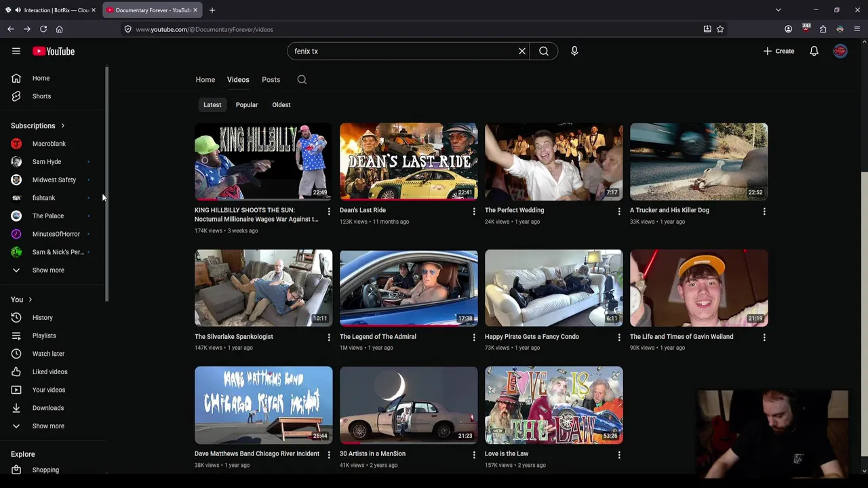Viewport: 868px width, 488px height.
Task: Go to browser home page
Action: 60,29
